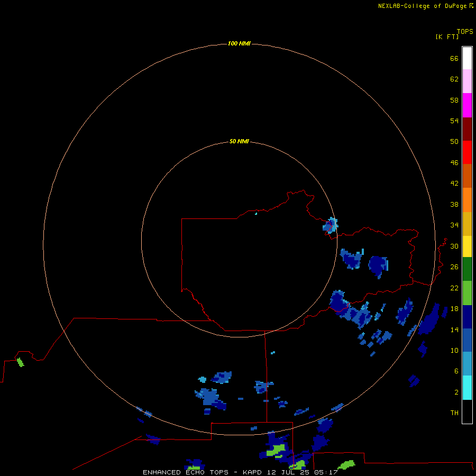Click the '18' legend value

(x=454, y=309)
